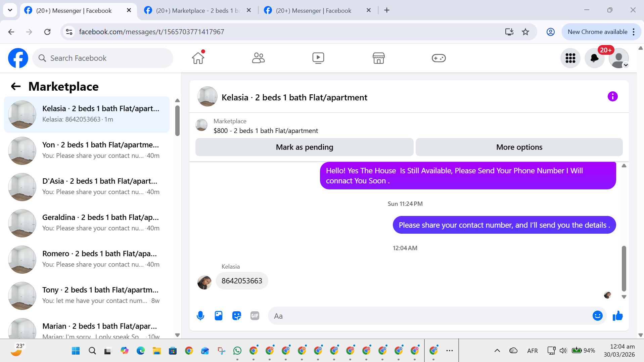The image size is (644, 362).
Task: Open WhatsApp from the taskbar
Action: pos(237,351)
